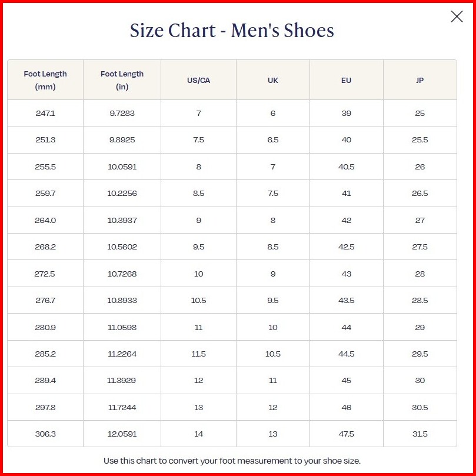476x476 pixels.
Task: Click JP size 28.5 cell
Action: point(420,301)
